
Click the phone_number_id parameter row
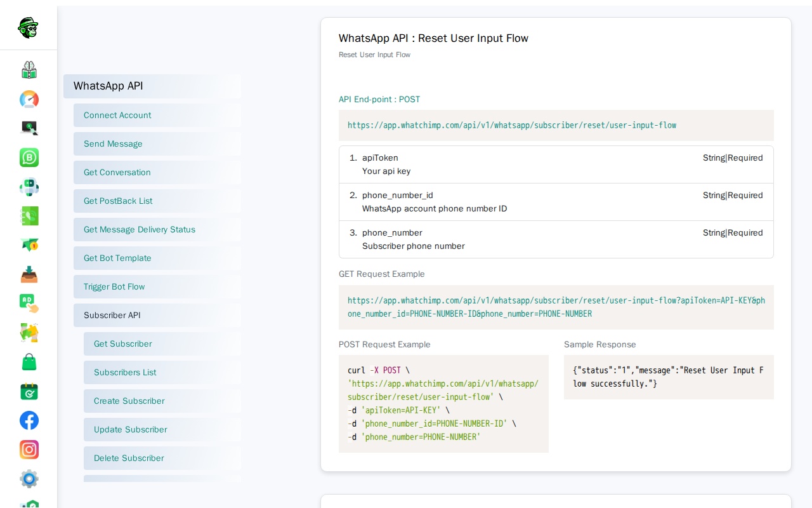pos(556,202)
